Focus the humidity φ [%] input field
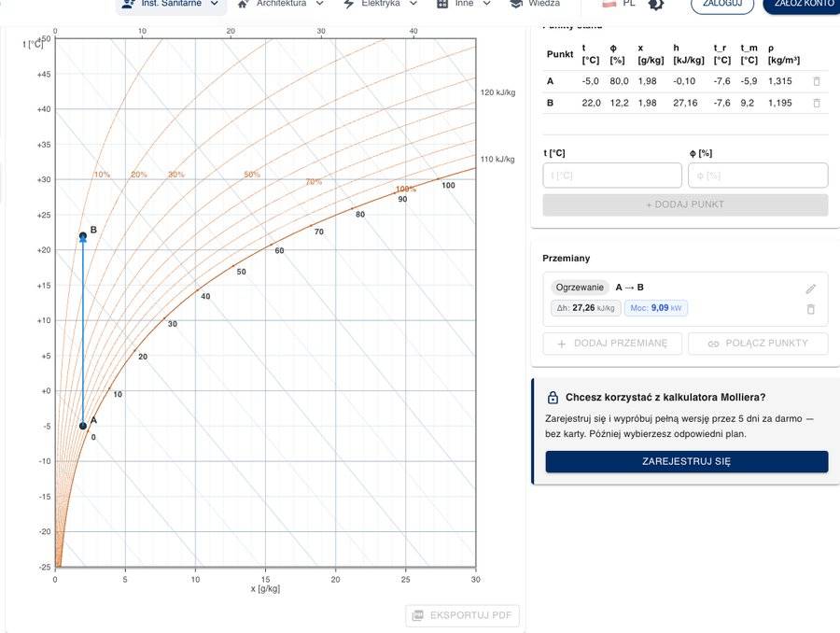 tap(758, 176)
